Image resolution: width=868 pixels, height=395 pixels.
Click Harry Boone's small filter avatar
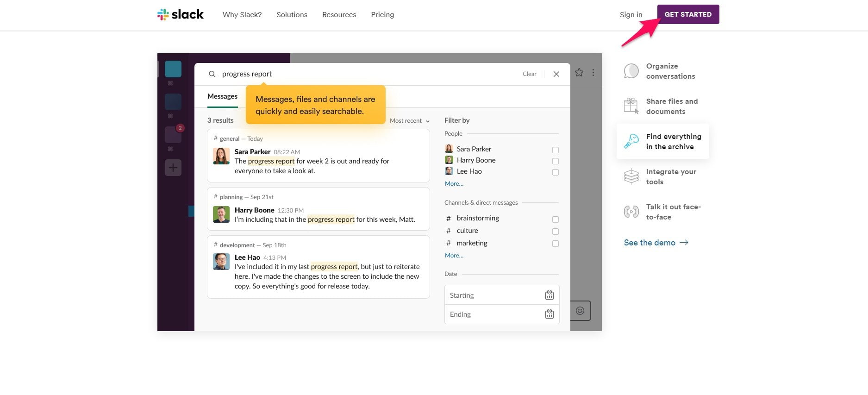pos(449,160)
